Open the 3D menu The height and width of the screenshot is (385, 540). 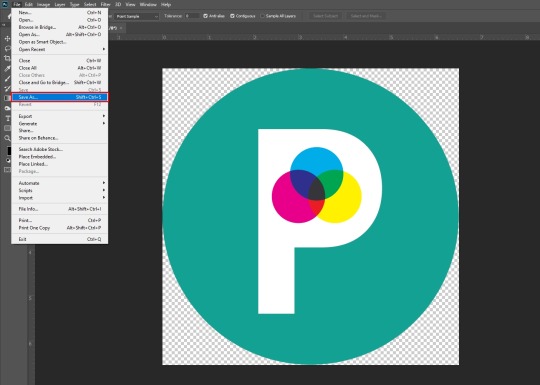[118, 4]
